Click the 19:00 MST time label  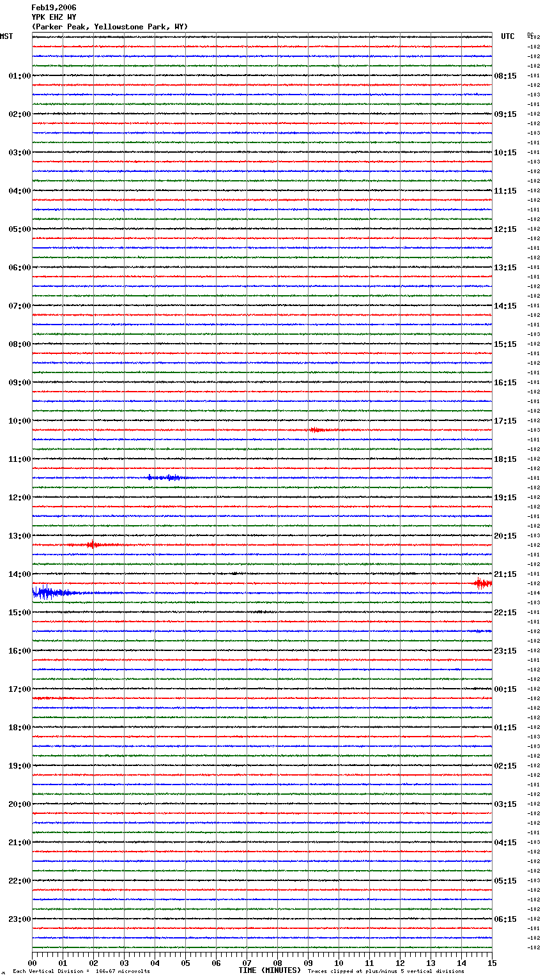[x=20, y=766]
